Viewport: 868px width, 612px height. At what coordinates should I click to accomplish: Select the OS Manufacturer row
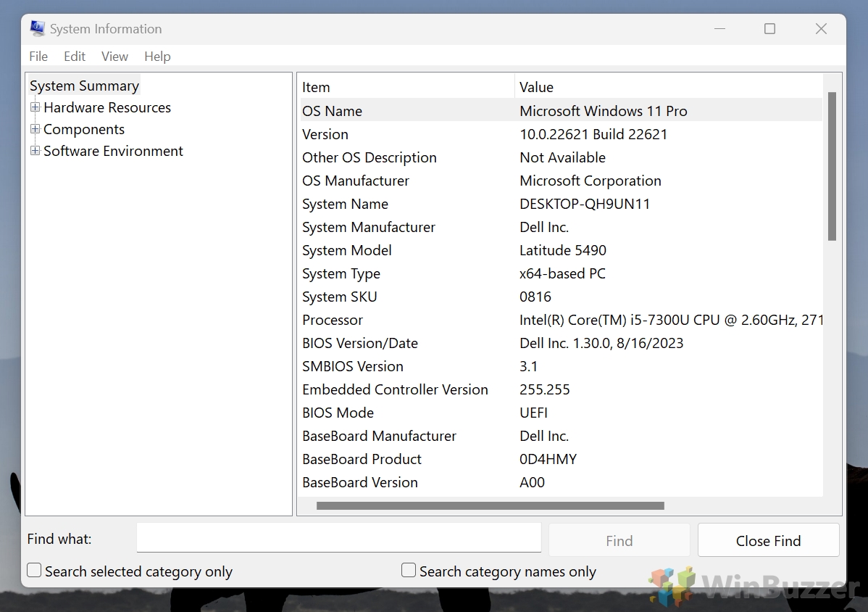[562, 181]
